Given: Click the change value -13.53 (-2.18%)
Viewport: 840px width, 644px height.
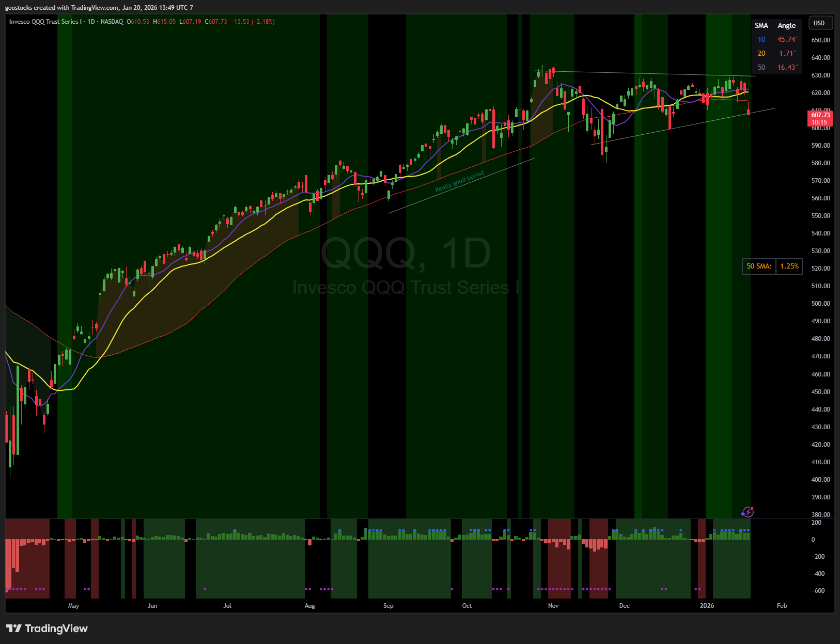Looking at the screenshot, I should click(x=253, y=22).
